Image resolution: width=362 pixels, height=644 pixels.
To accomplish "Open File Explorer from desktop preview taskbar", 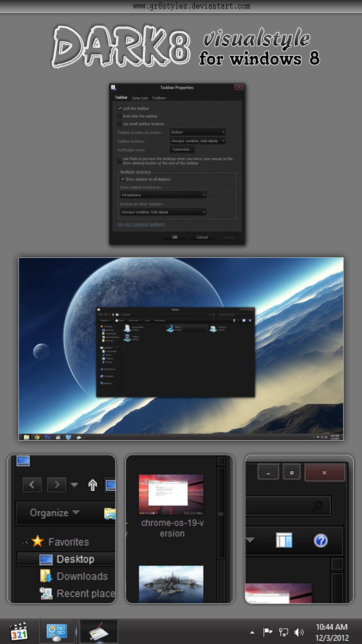I will click(x=27, y=437).
